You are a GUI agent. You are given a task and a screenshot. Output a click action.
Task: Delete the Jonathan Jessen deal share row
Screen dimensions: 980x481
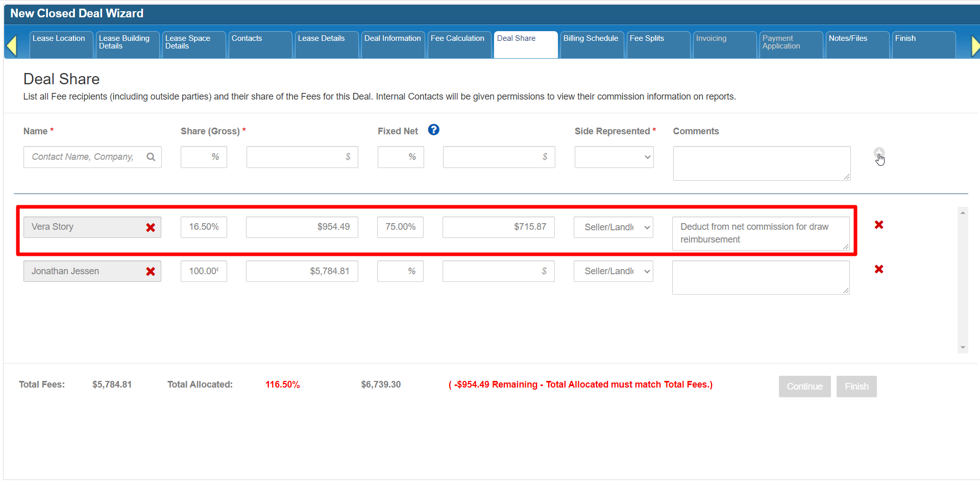tap(878, 269)
